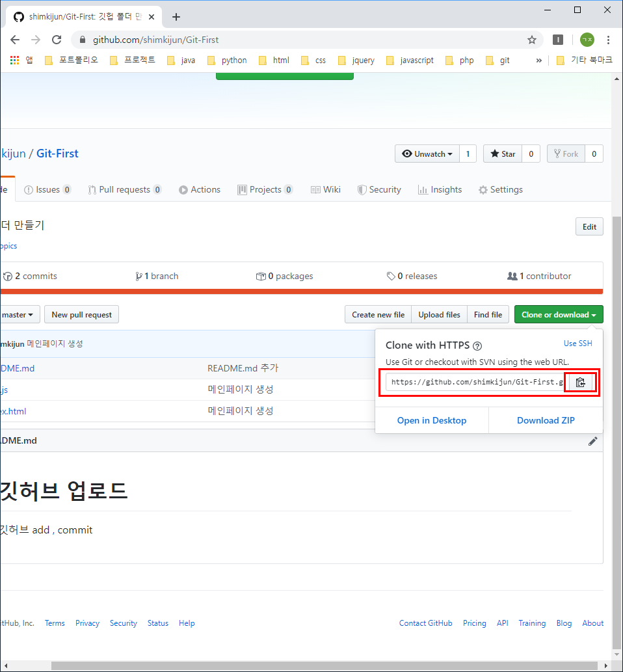Click New pull request

(81, 315)
